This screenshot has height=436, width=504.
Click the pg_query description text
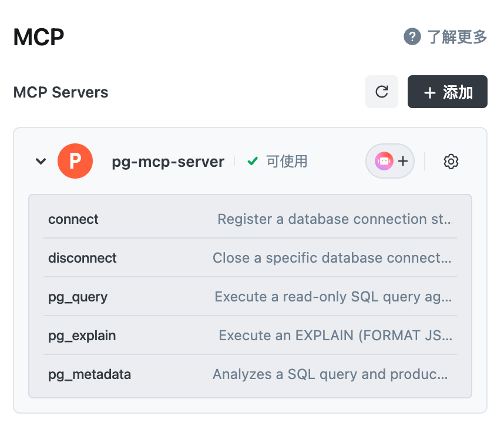(x=334, y=297)
